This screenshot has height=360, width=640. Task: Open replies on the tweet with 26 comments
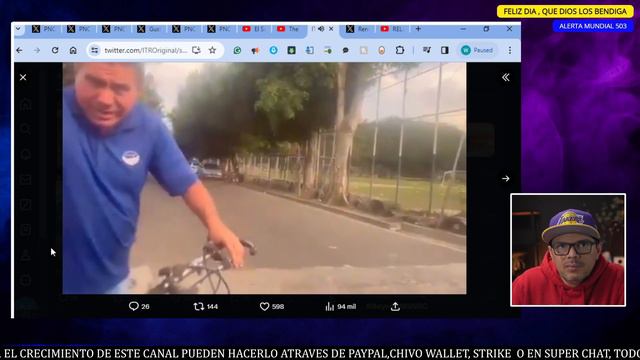click(139, 306)
